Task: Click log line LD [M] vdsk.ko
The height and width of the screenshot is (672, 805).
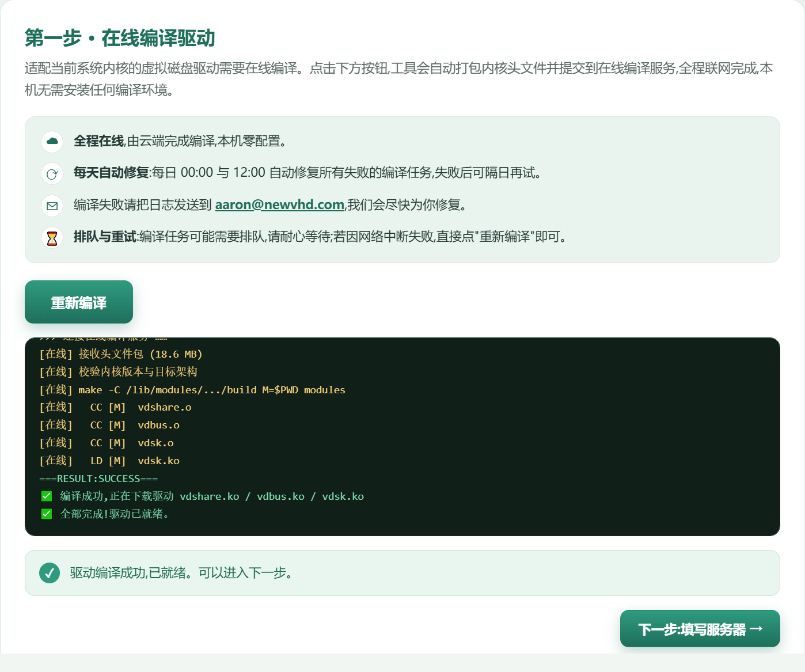Action: (x=109, y=461)
